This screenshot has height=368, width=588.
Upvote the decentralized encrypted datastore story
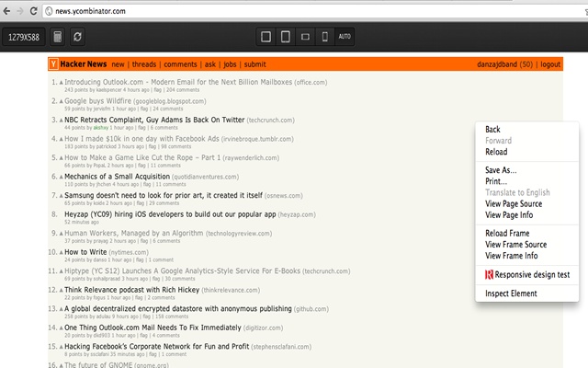point(62,309)
